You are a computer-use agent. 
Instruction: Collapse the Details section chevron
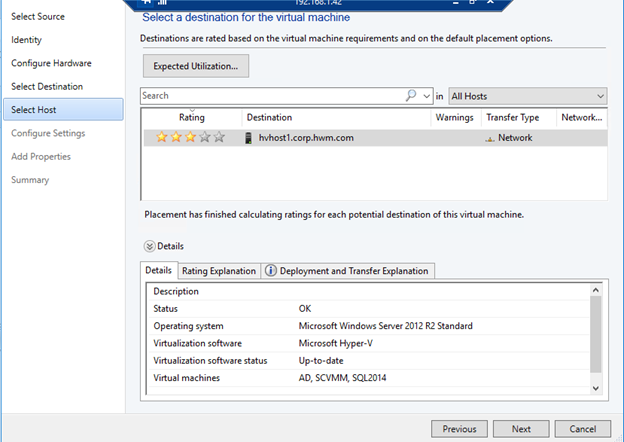(x=149, y=246)
